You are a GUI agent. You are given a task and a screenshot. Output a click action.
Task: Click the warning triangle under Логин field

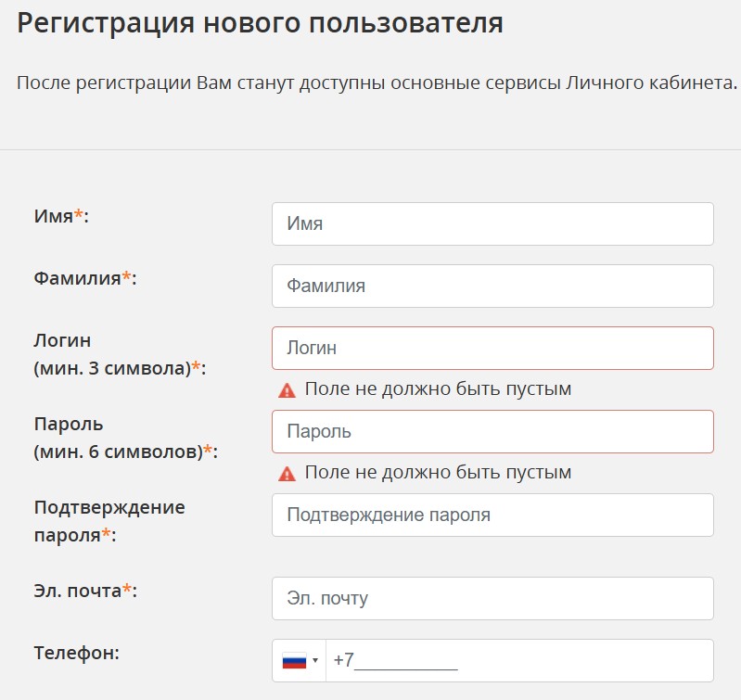pos(287,390)
